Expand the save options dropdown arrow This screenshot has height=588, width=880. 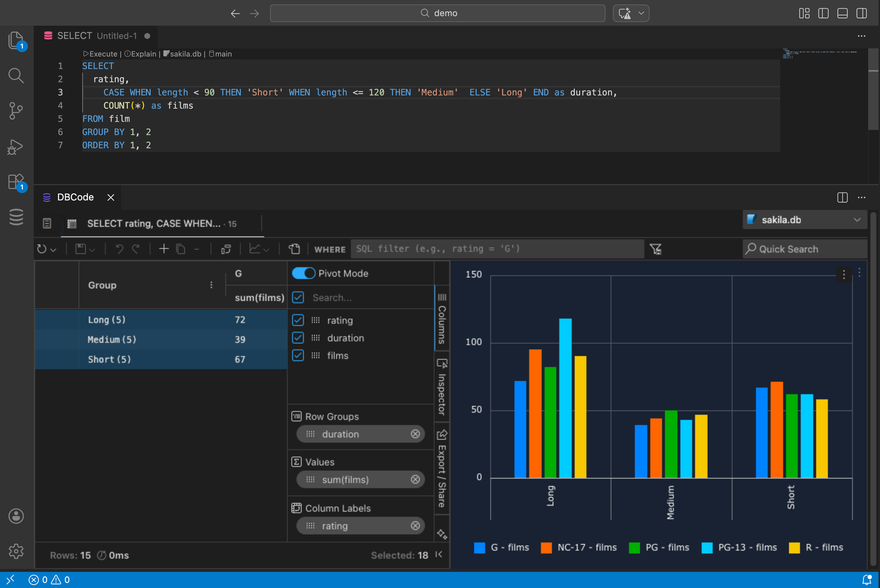(x=92, y=250)
